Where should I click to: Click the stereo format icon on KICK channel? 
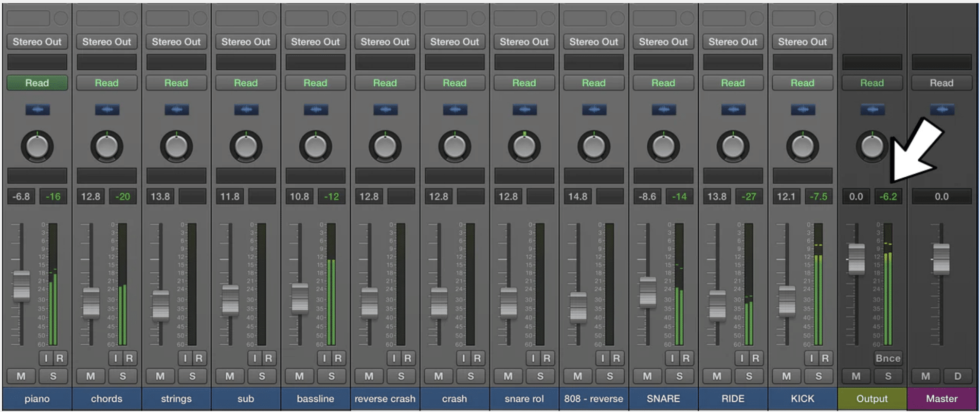[803, 109]
